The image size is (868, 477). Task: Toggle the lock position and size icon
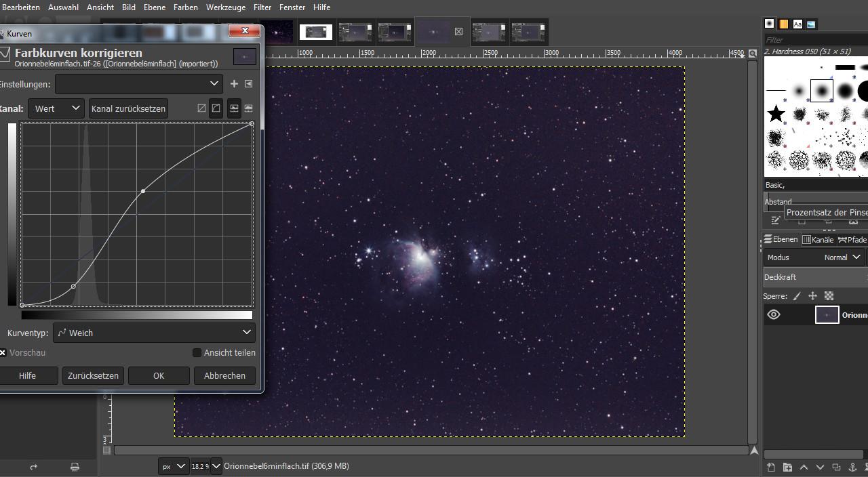pos(812,296)
